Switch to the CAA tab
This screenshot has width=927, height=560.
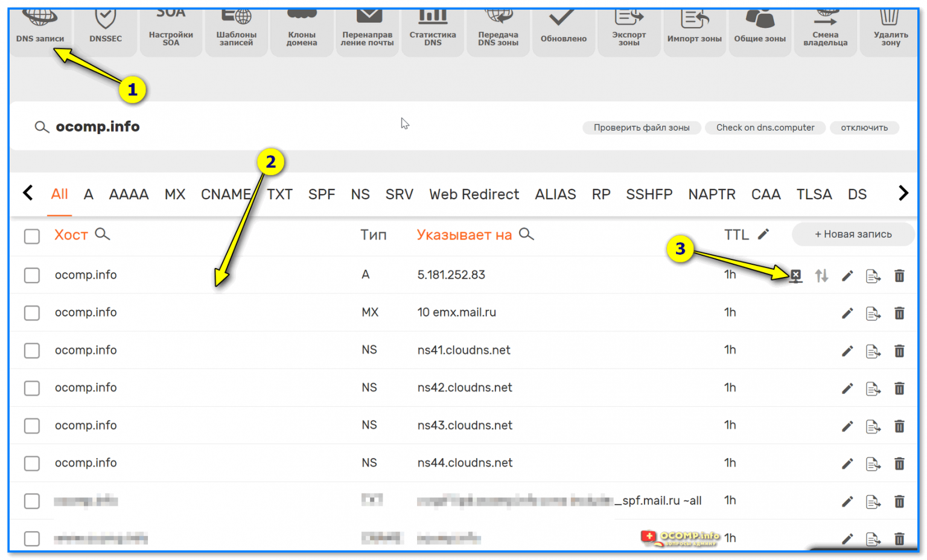[x=766, y=194]
